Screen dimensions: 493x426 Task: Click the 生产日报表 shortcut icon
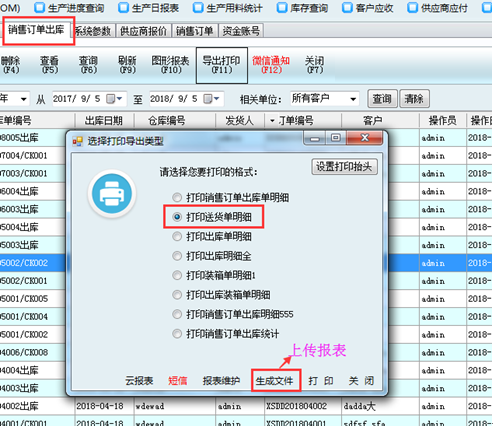pos(124,7)
